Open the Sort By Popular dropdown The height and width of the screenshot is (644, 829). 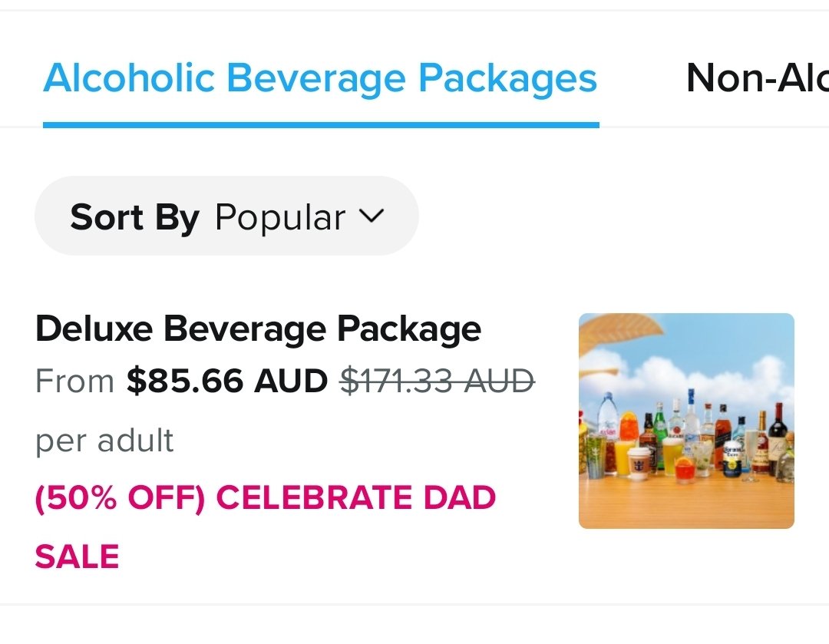[x=226, y=216]
